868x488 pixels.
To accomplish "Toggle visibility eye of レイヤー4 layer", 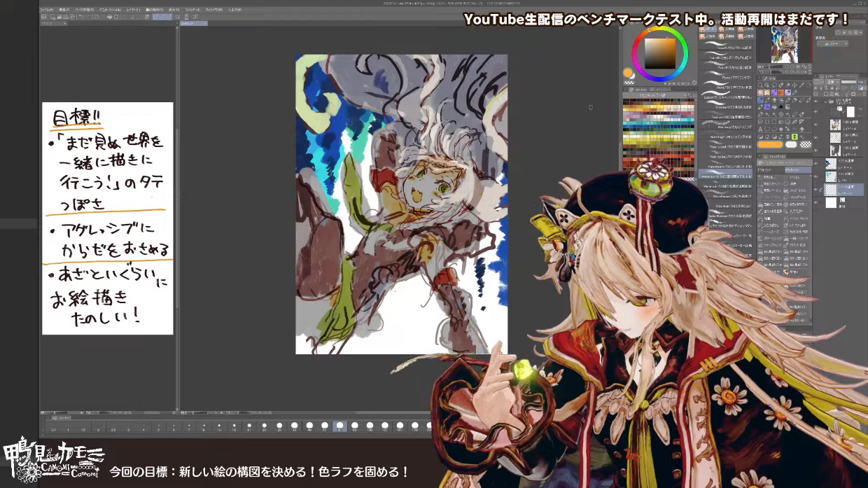I will point(815,125).
